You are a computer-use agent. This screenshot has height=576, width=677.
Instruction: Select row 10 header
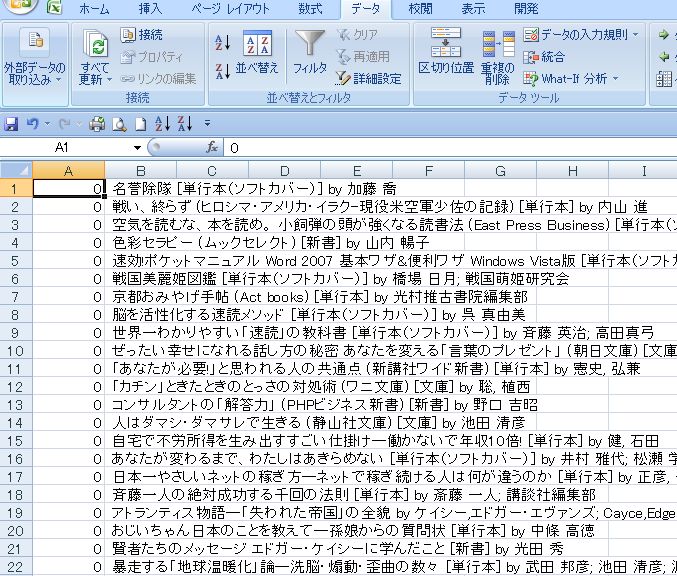click(16, 351)
